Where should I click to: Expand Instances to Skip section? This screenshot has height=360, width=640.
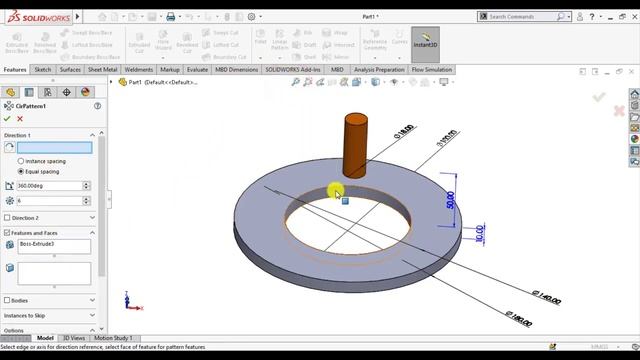coord(92,315)
